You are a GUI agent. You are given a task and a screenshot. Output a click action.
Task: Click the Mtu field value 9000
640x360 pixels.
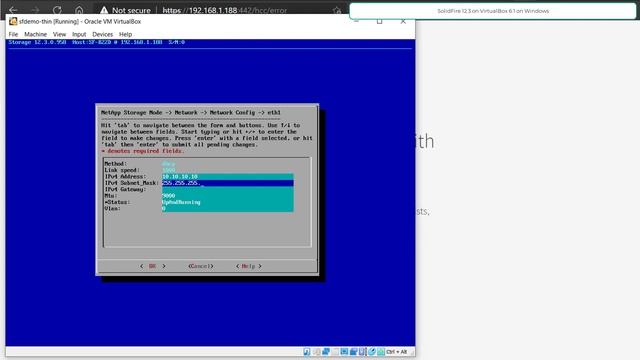click(x=169, y=196)
